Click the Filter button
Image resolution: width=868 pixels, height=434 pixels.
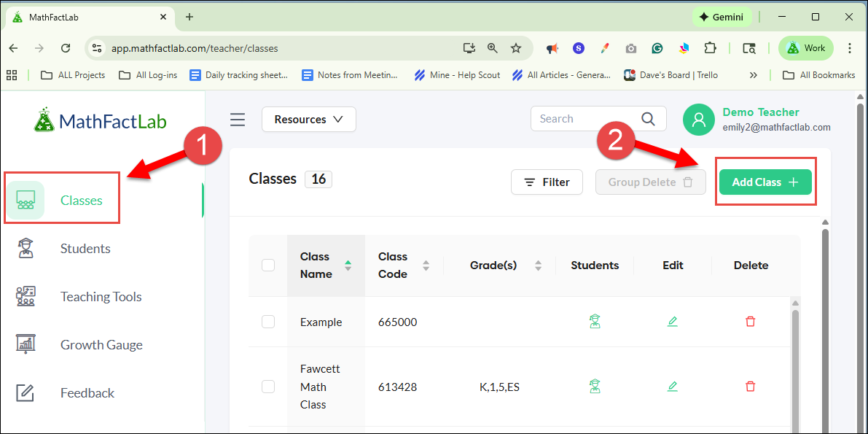[x=547, y=182]
